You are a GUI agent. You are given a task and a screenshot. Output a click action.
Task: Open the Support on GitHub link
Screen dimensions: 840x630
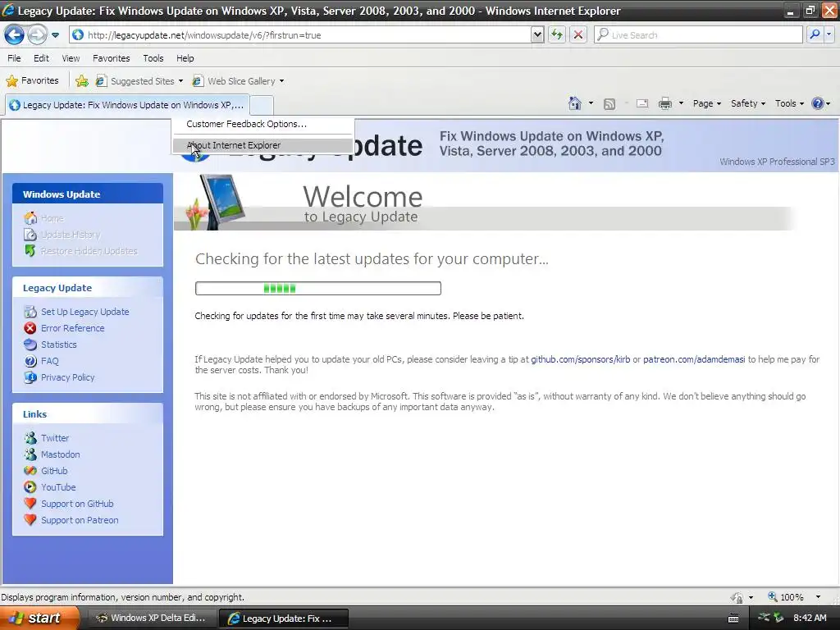[77, 504]
